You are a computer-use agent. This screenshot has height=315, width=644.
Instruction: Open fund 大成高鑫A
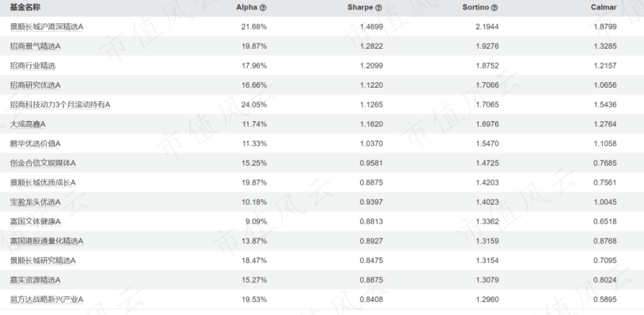(x=28, y=124)
